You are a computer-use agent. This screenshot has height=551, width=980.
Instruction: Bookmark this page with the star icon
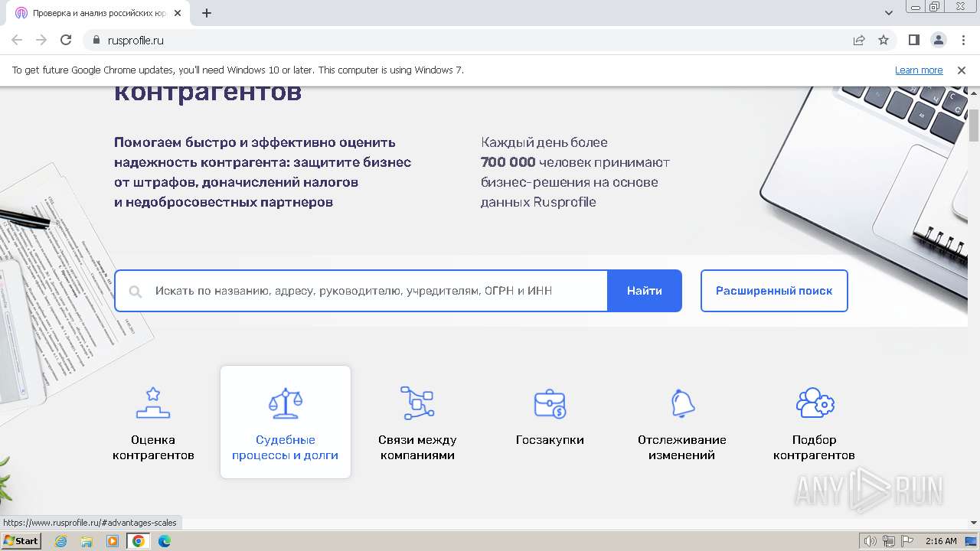tap(884, 41)
